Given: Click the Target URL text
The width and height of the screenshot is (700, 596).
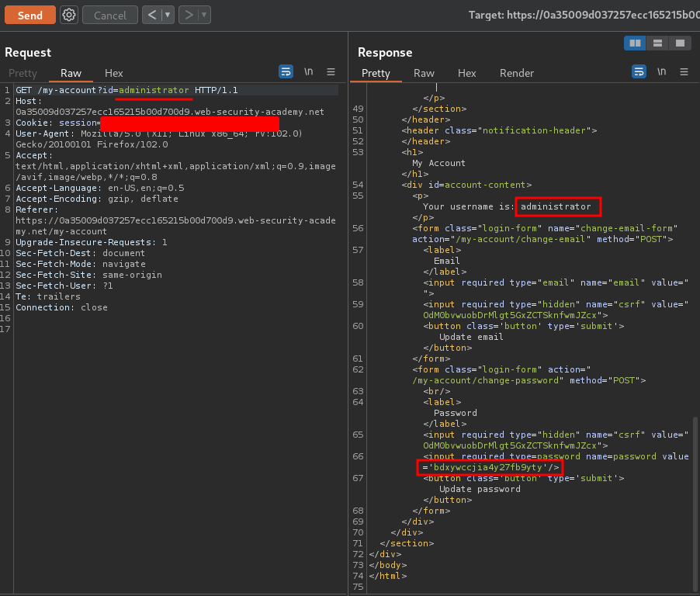Looking at the screenshot, I should point(584,16).
